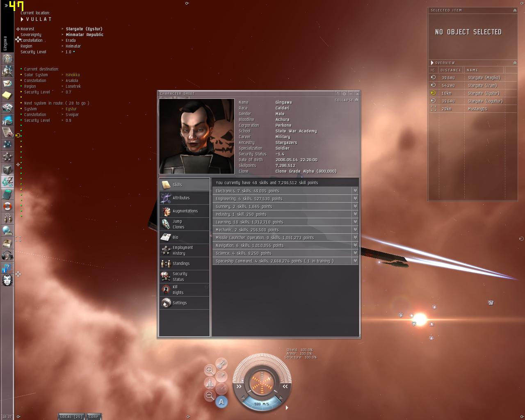Click the Gingawa character portrait
This screenshot has width=525, height=420.
click(x=197, y=136)
